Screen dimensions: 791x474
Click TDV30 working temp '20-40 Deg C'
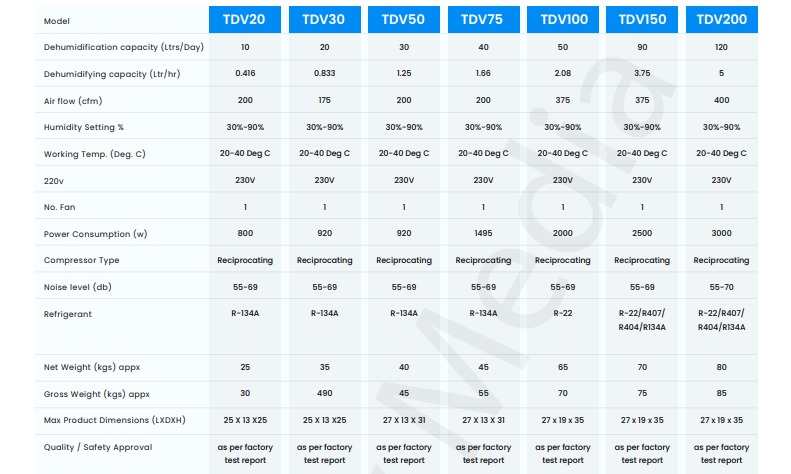click(x=324, y=153)
